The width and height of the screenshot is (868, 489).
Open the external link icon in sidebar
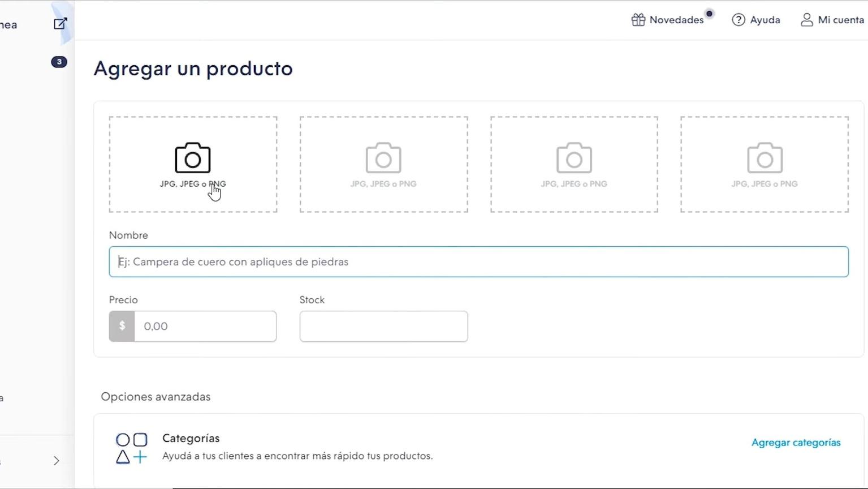pos(60,24)
